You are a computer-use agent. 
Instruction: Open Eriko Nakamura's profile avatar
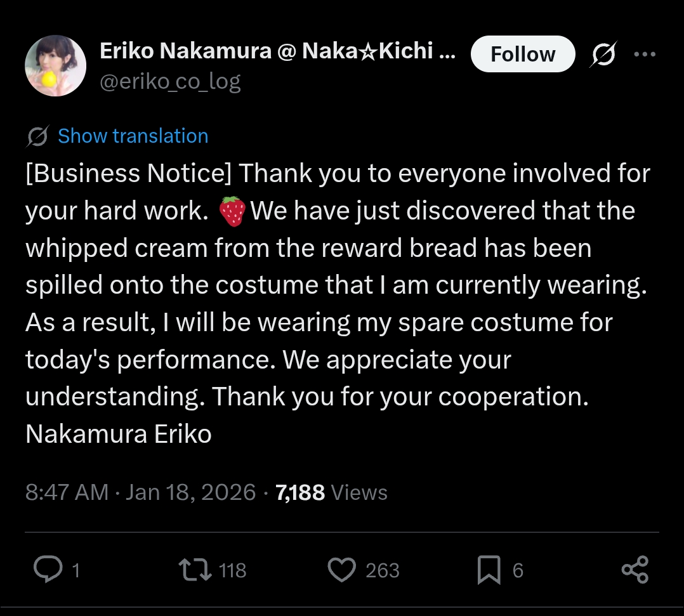click(x=55, y=66)
